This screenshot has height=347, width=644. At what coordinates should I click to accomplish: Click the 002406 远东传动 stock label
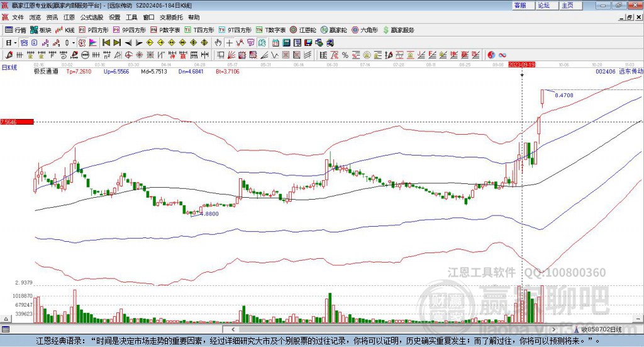(x=619, y=72)
